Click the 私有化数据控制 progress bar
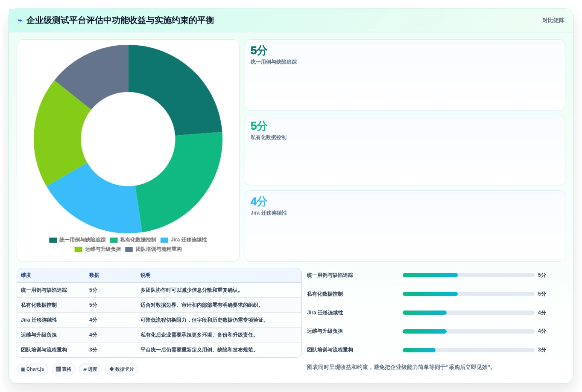582x392 pixels. (468, 294)
